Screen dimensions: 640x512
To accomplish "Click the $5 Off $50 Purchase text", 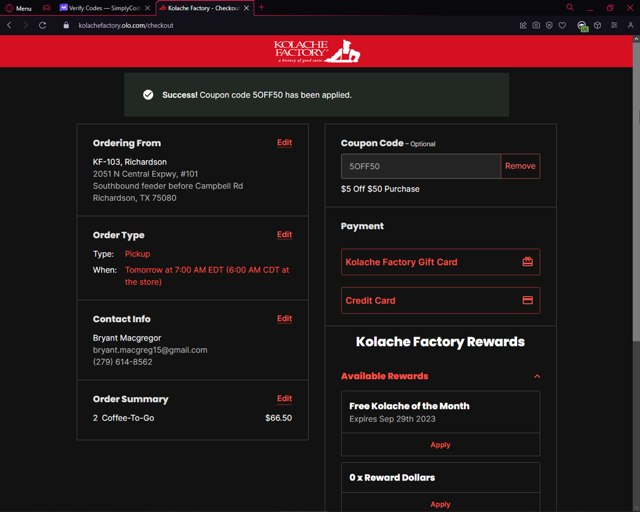I will pos(380,189).
